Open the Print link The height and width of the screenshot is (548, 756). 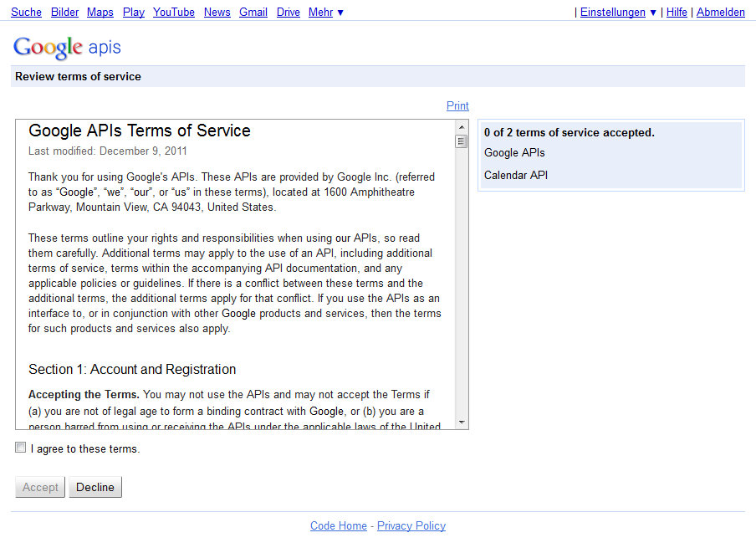[457, 105]
